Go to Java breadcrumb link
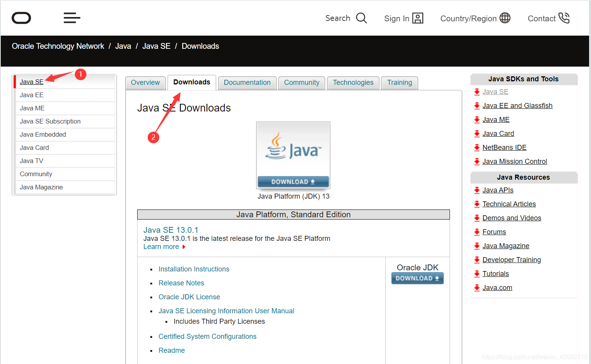Screen dimensions: 591x364 pos(123,46)
